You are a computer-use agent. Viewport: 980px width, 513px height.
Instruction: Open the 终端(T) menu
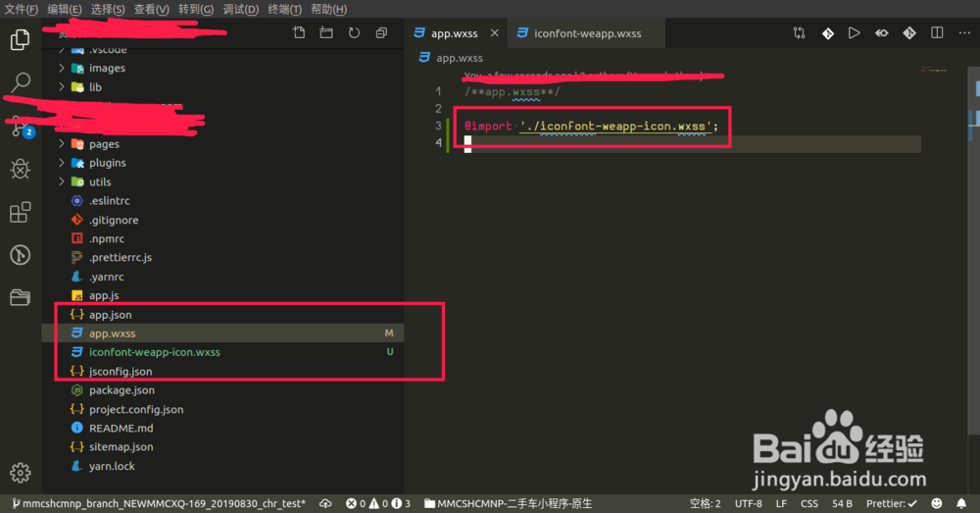284,9
